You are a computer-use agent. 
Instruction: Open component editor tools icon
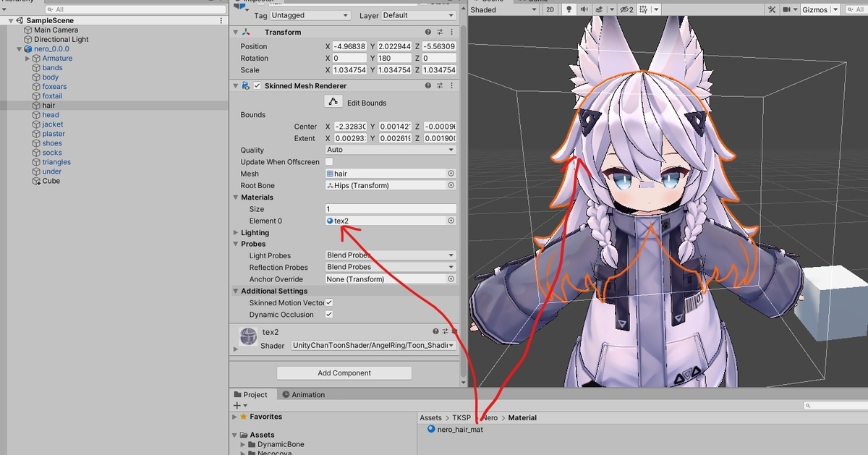[772, 10]
